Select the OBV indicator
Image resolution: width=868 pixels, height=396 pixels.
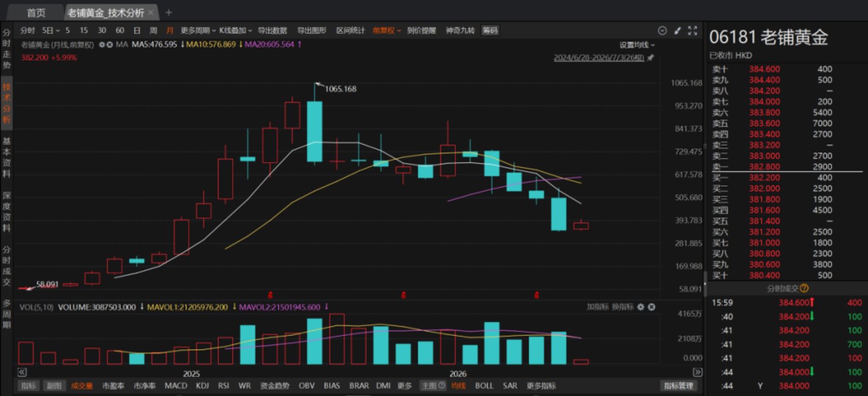307,386
